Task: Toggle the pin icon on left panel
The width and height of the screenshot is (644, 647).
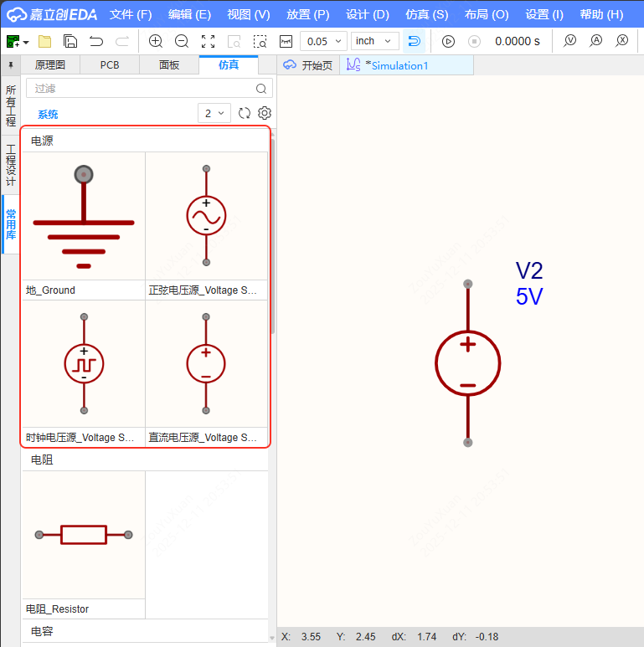Action: click(x=11, y=64)
